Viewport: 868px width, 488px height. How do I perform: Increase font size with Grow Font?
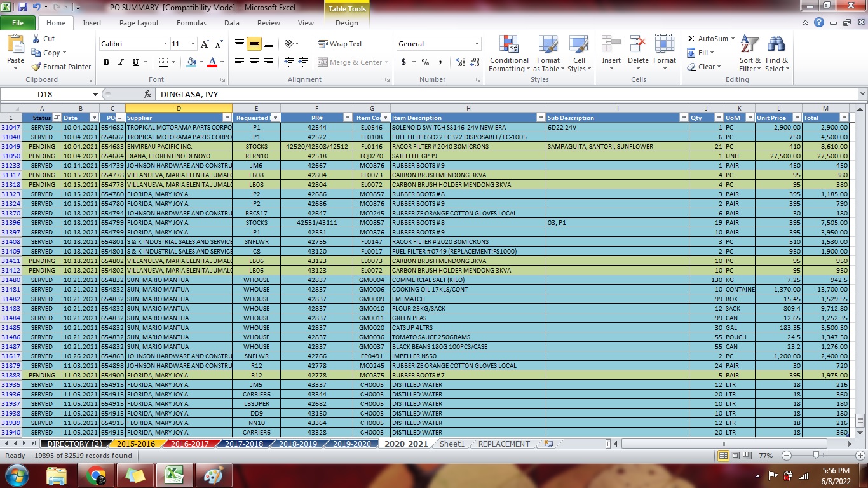205,44
